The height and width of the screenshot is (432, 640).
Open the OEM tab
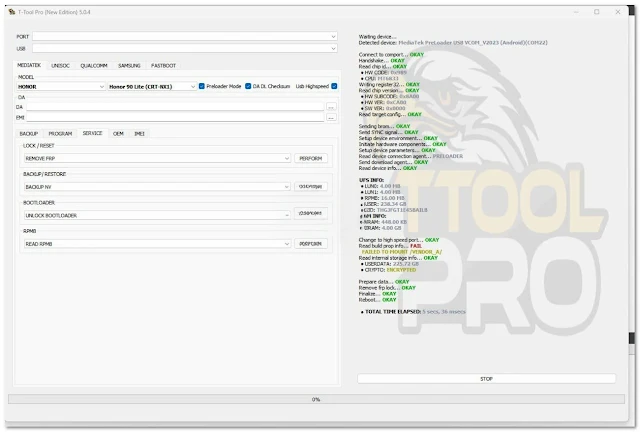(x=118, y=134)
